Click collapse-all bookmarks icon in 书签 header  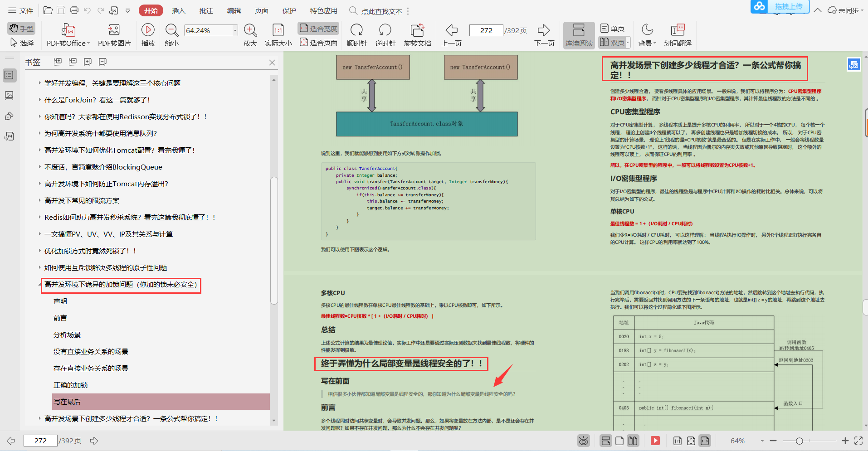(73, 62)
